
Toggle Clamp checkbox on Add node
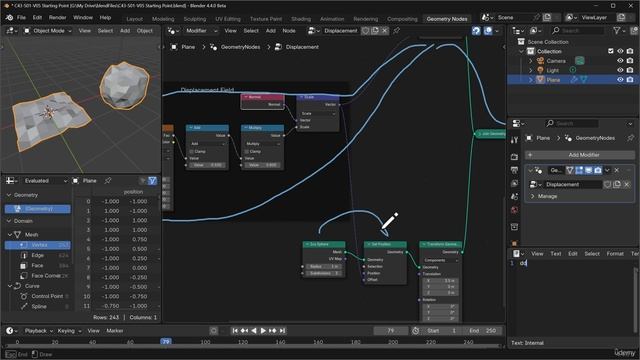[x=192, y=151]
